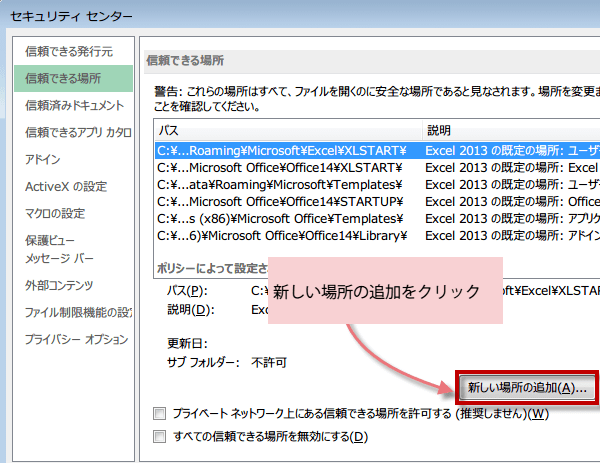Viewport: 600px width, 463px height.
Task: Sort list by パス column header
Action: pyautogui.click(x=288, y=130)
